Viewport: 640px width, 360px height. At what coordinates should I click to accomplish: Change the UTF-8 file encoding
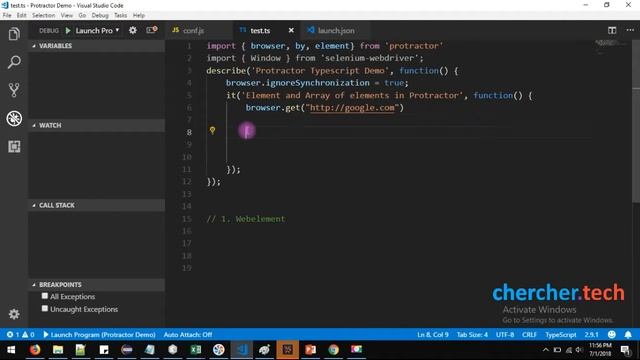pyautogui.click(x=505, y=335)
